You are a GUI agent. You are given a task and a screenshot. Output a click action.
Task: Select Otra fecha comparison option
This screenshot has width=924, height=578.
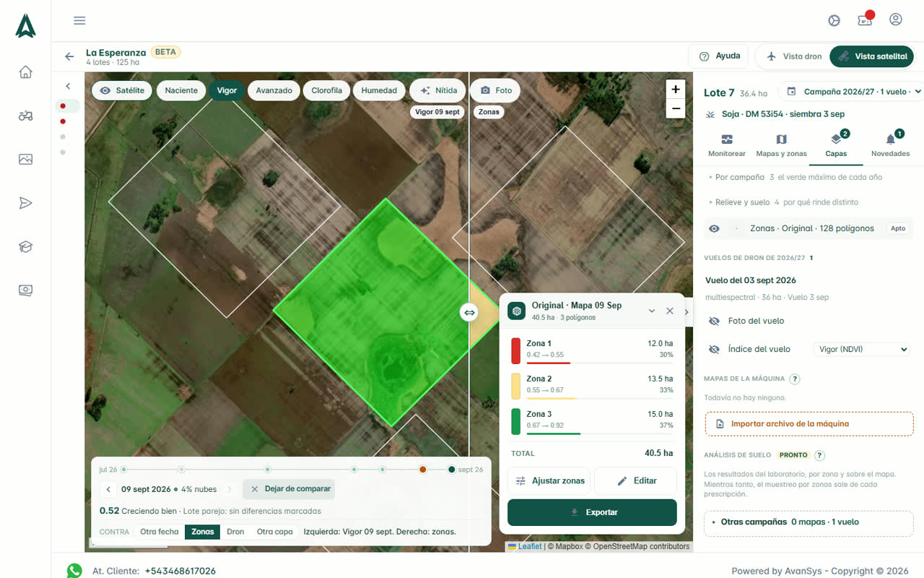coord(160,532)
